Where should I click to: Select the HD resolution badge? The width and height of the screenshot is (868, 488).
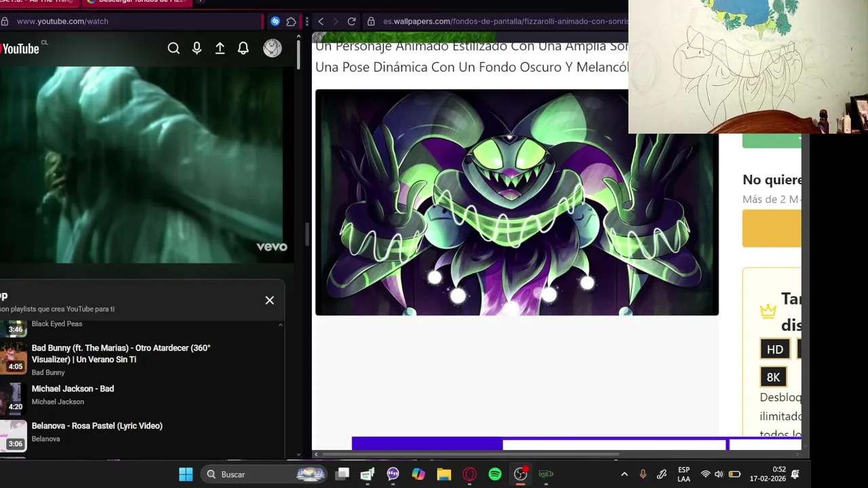click(x=775, y=350)
